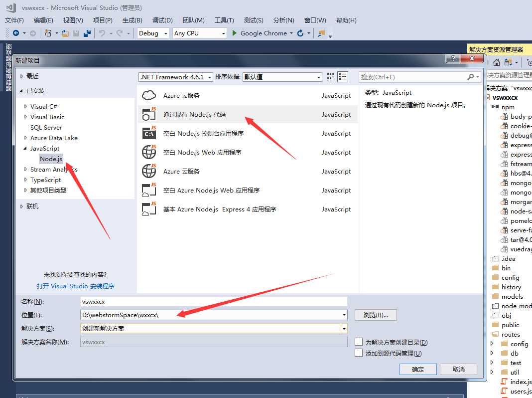Click the 名称 input field
Viewport: 532px width, 398px height.
214,302
